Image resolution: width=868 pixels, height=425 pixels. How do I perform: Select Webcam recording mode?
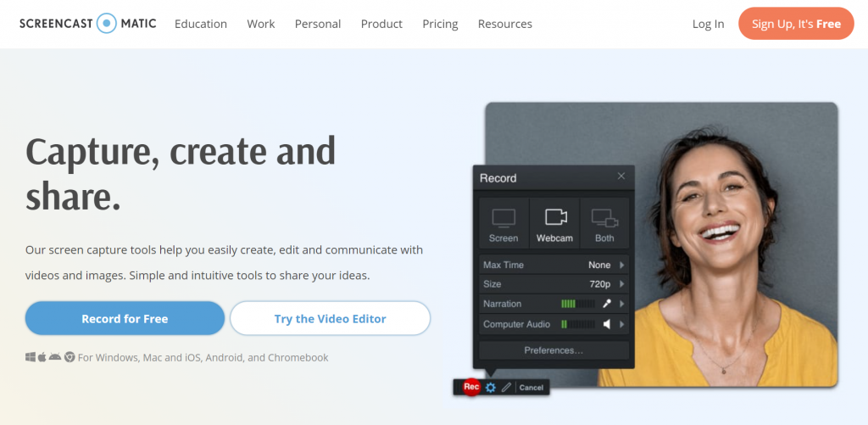coord(554,223)
